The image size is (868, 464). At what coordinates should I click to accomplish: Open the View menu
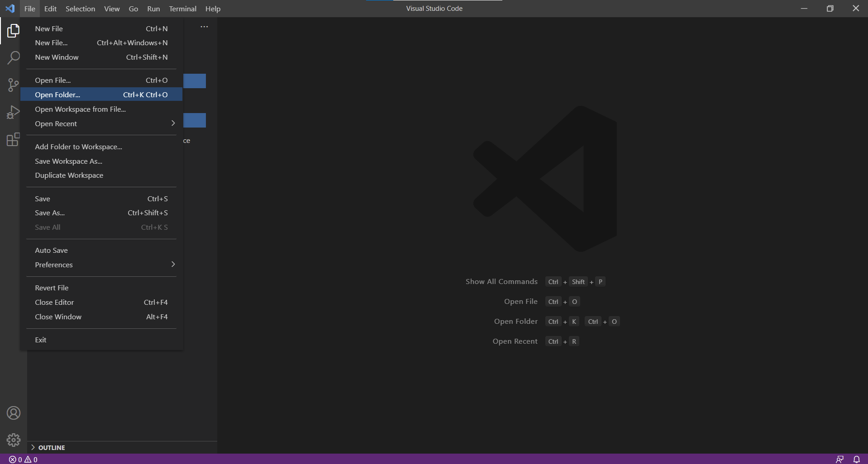112,9
